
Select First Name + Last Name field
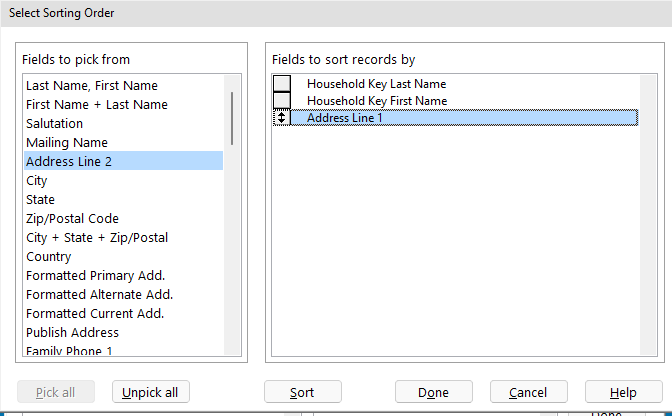coord(97,105)
